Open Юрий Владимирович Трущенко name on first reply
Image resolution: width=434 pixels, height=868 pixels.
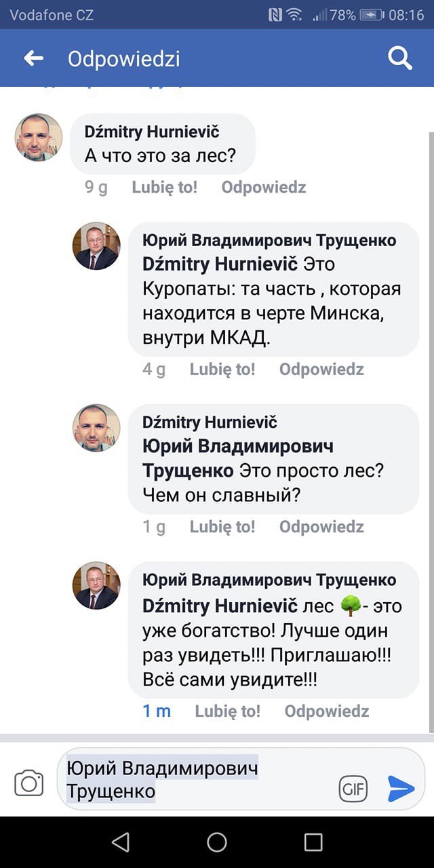coord(269,241)
